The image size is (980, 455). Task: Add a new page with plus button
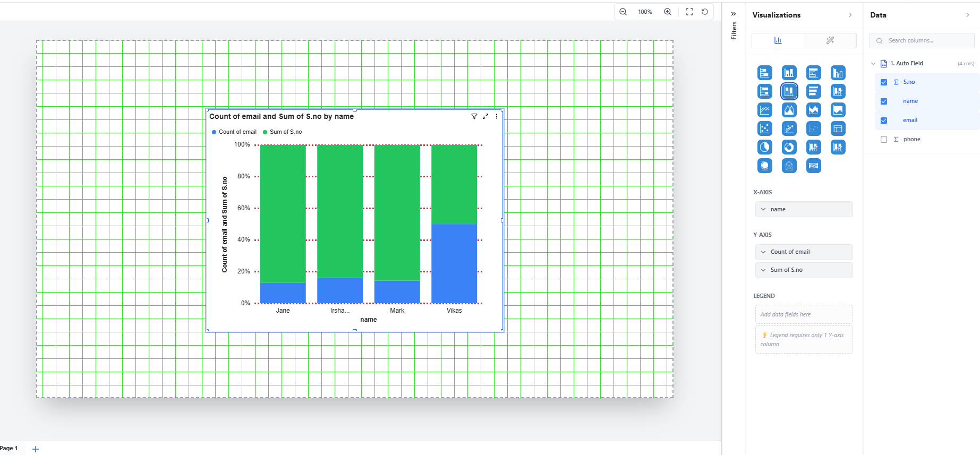(x=36, y=449)
